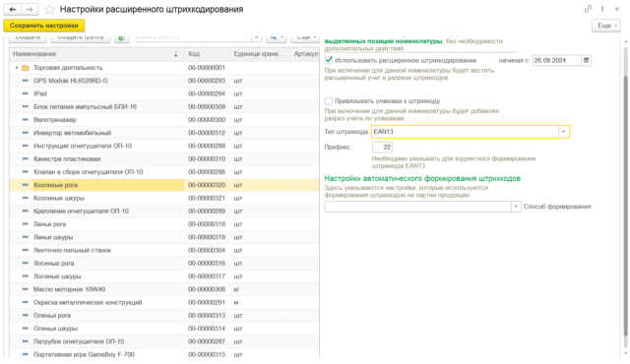630x364 pixels.
Task: Click the search field above the list
Action: pyautogui.click(x=195, y=37)
